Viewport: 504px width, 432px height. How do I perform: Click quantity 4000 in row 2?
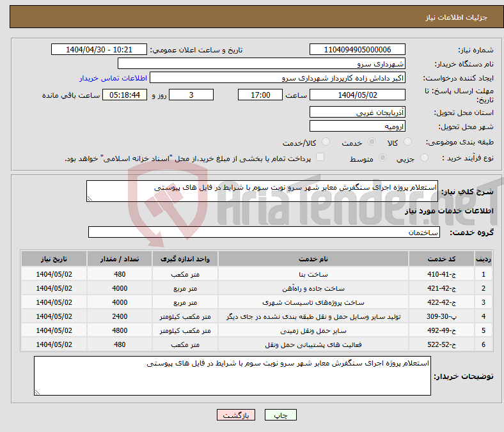(120, 288)
